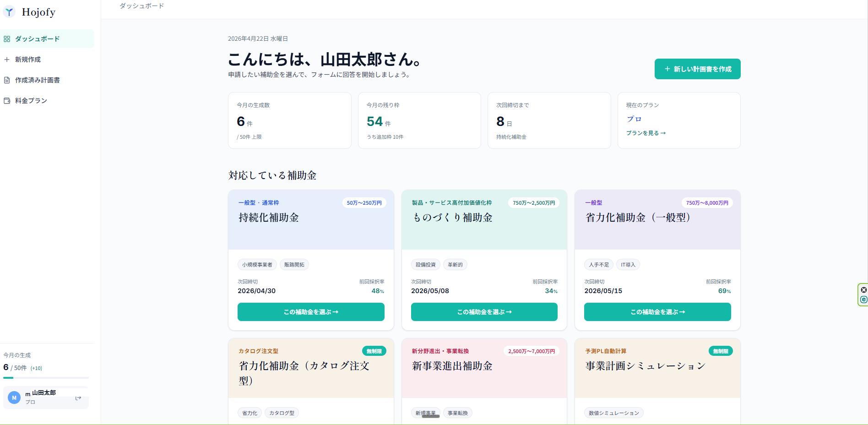
Task: Click the 2,500万〜7,000万円 amount badge
Action: pos(532,351)
